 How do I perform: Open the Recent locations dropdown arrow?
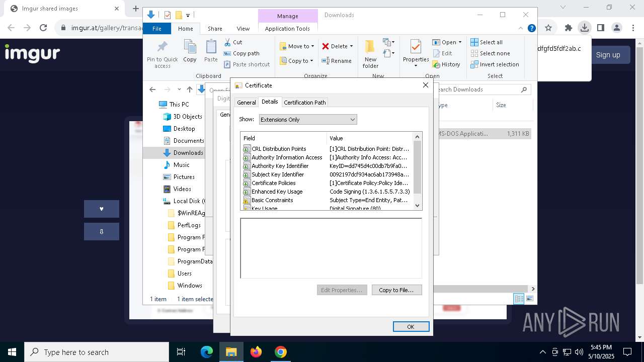(179, 89)
